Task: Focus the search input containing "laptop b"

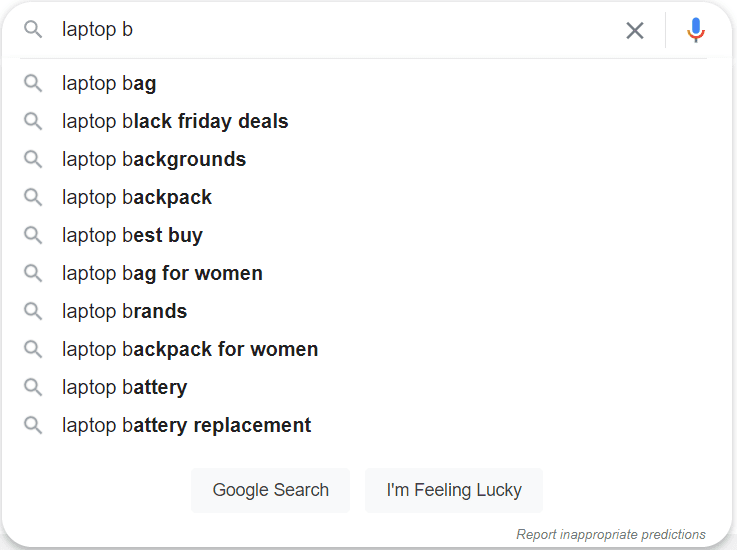Action: tap(330, 30)
